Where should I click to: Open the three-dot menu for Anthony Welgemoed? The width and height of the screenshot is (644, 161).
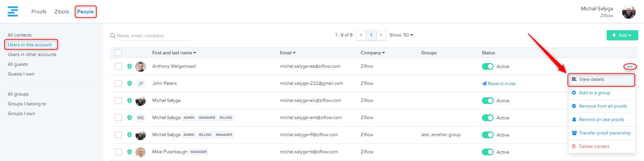(x=630, y=67)
